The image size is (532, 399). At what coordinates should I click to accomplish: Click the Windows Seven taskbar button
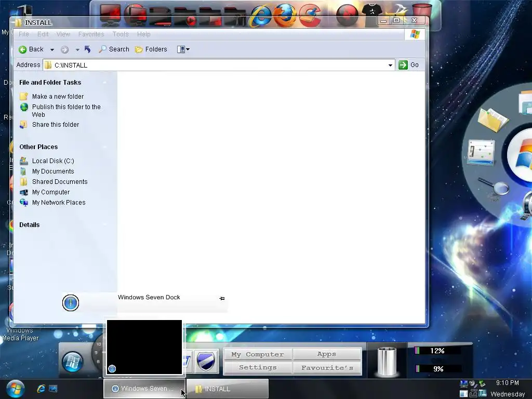(144, 389)
